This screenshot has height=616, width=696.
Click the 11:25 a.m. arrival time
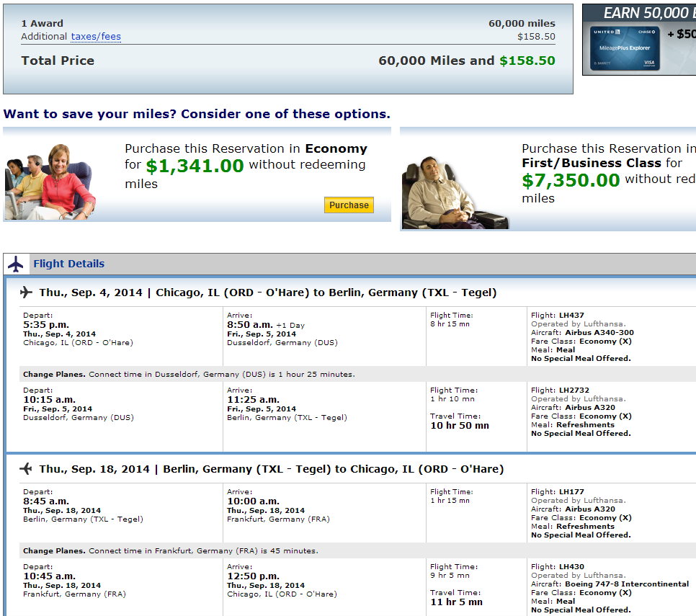coord(253,399)
